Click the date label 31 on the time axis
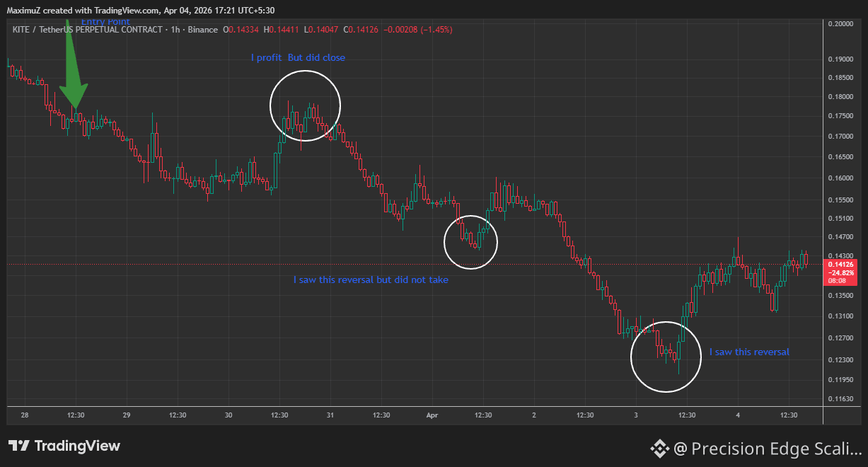The image size is (868, 467). click(330, 415)
